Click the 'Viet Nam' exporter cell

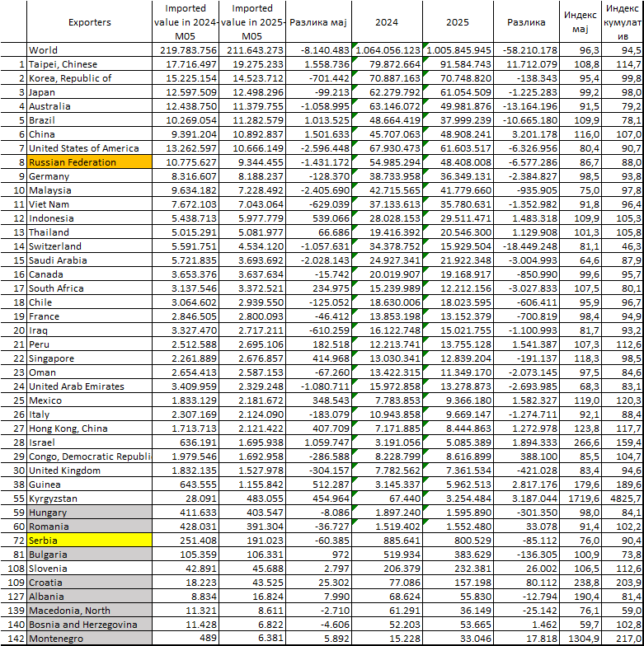89,204
